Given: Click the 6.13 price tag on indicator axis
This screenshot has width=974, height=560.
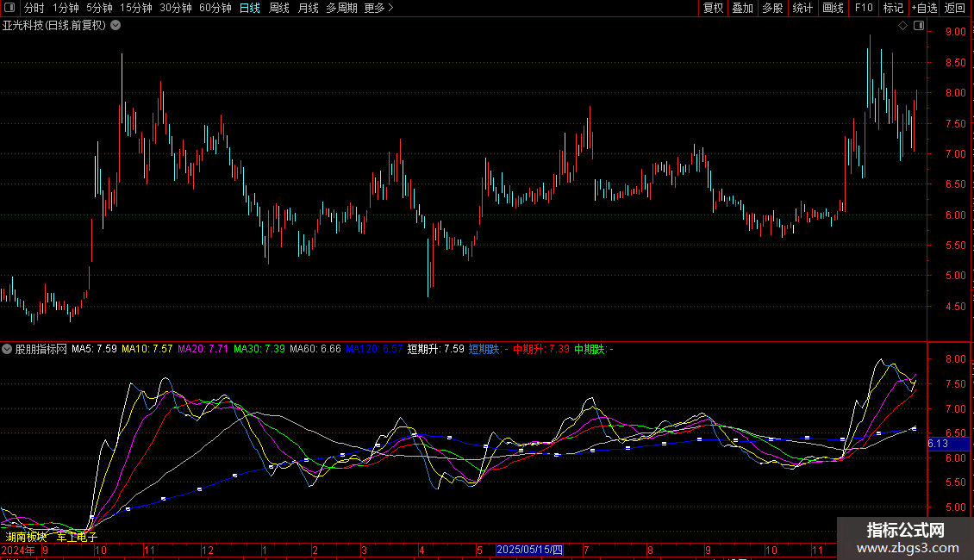Looking at the screenshot, I should [x=948, y=444].
